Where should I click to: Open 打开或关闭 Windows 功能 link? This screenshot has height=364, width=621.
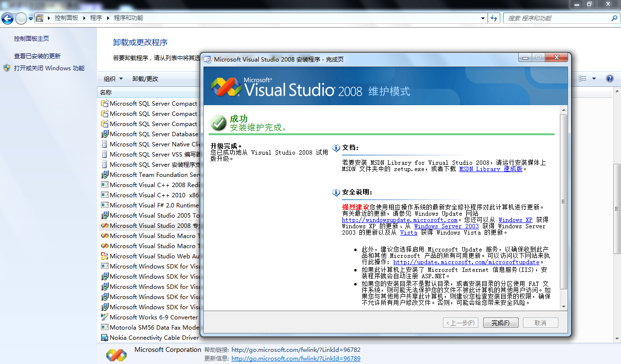(49, 68)
